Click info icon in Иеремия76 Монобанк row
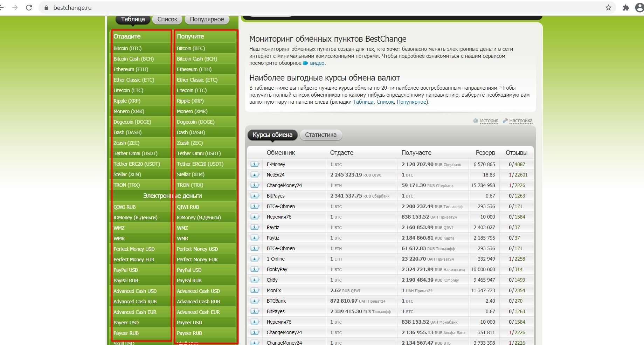Image resolution: width=644 pixels, height=345 pixels. [255, 322]
